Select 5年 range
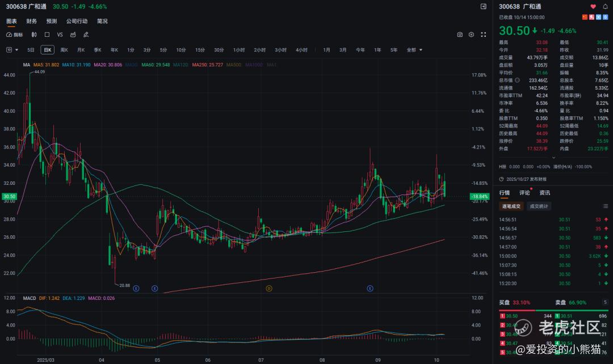The width and height of the screenshot is (613, 364). (394, 50)
